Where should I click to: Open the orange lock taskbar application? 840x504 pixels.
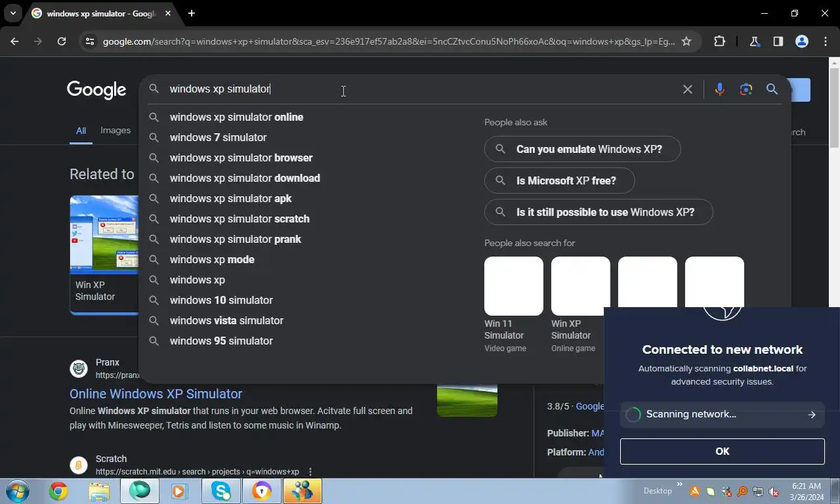[262, 491]
